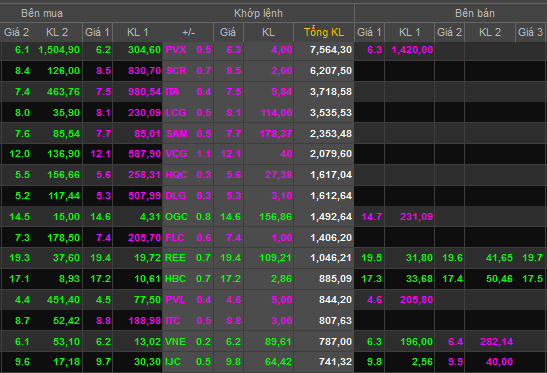
Task: Select the VCG stock symbol
Action: pyautogui.click(x=176, y=154)
